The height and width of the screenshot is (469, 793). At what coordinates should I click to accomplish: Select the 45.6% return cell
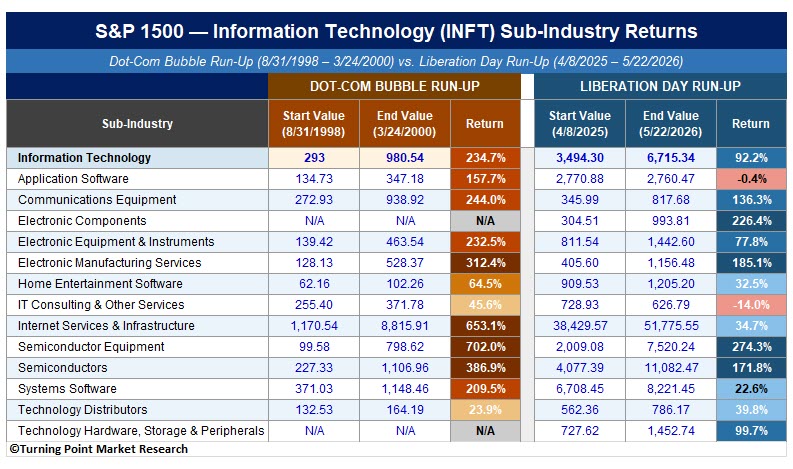(x=486, y=305)
